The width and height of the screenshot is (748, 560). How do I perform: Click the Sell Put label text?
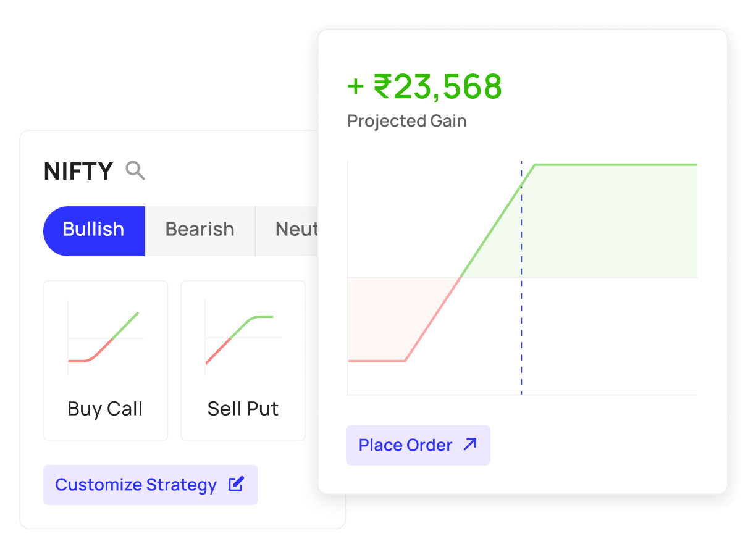coord(243,409)
